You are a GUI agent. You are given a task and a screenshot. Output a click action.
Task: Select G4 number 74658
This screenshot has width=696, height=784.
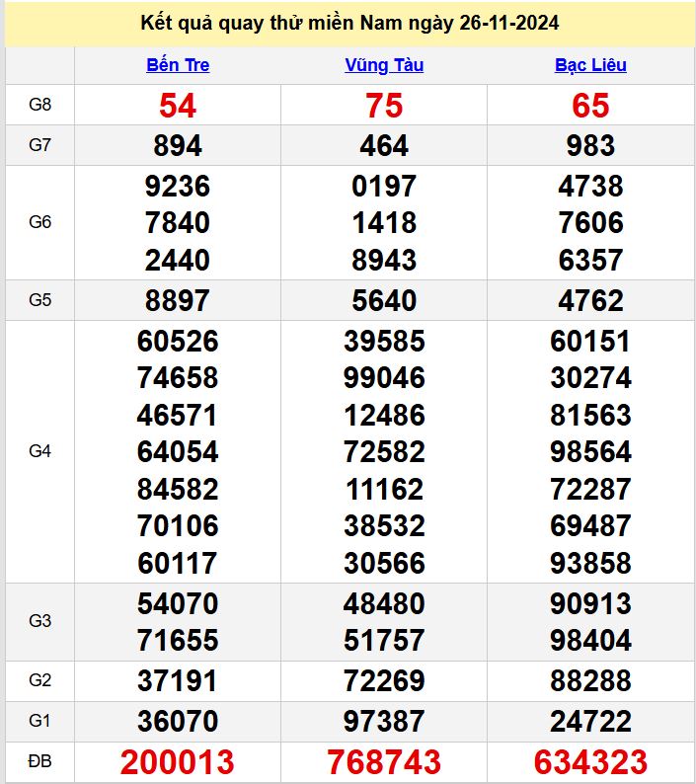tap(178, 377)
